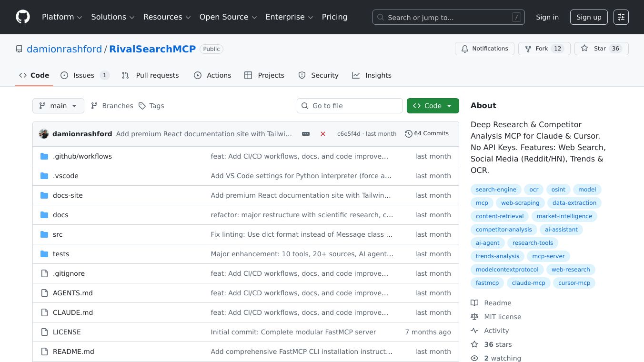The width and height of the screenshot is (644, 362).
Task: Open Notifications bell button
Action: tap(484, 49)
